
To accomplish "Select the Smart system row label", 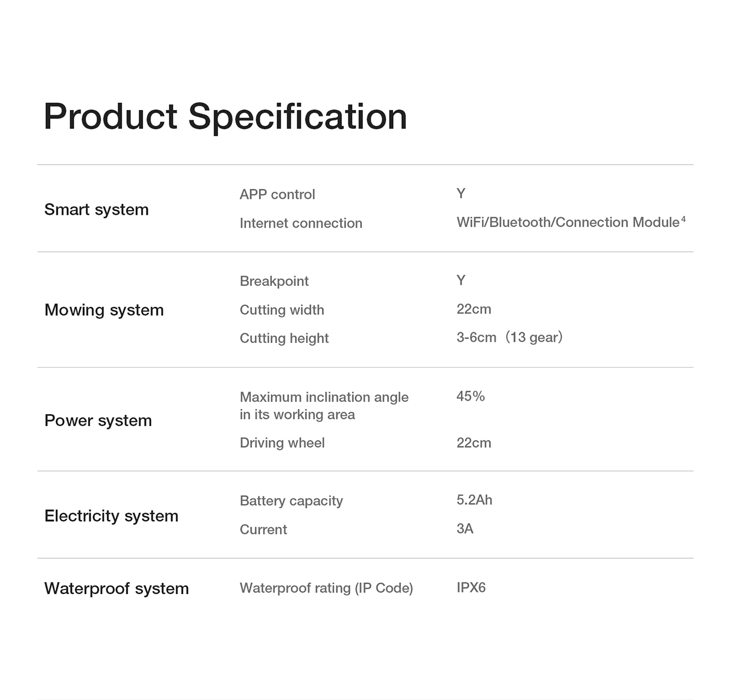I will pyautogui.click(x=97, y=209).
